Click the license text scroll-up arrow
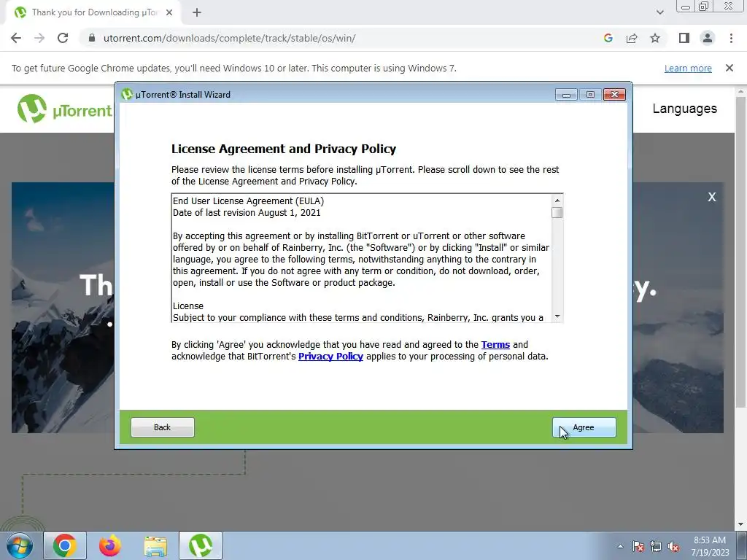The image size is (747, 560). pyautogui.click(x=557, y=201)
